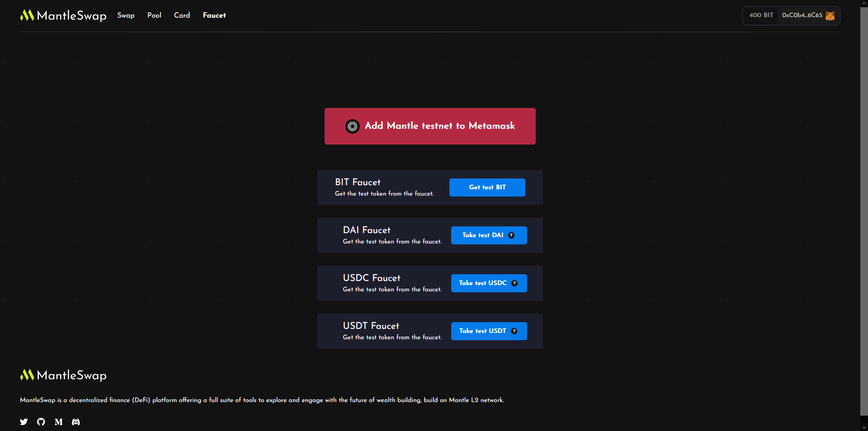868x431 pixels.
Task: Click the USDC faucet help question icon
Action: tap(514, 283)
